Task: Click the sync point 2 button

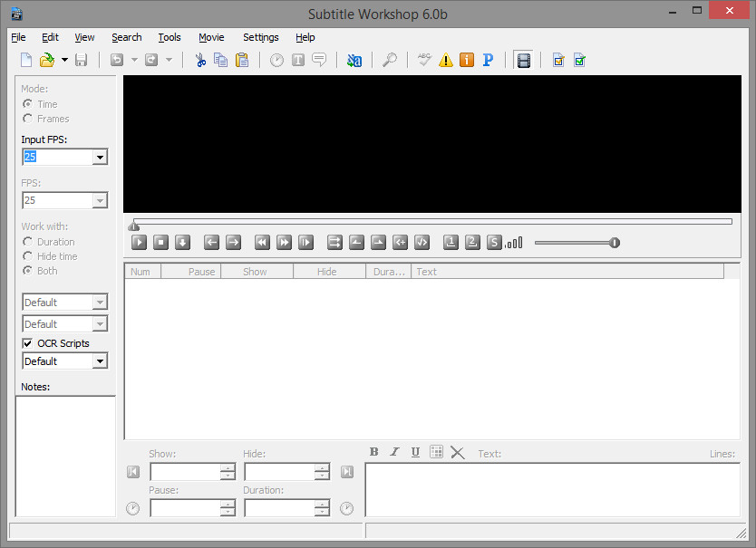Action: pos(472,243)
